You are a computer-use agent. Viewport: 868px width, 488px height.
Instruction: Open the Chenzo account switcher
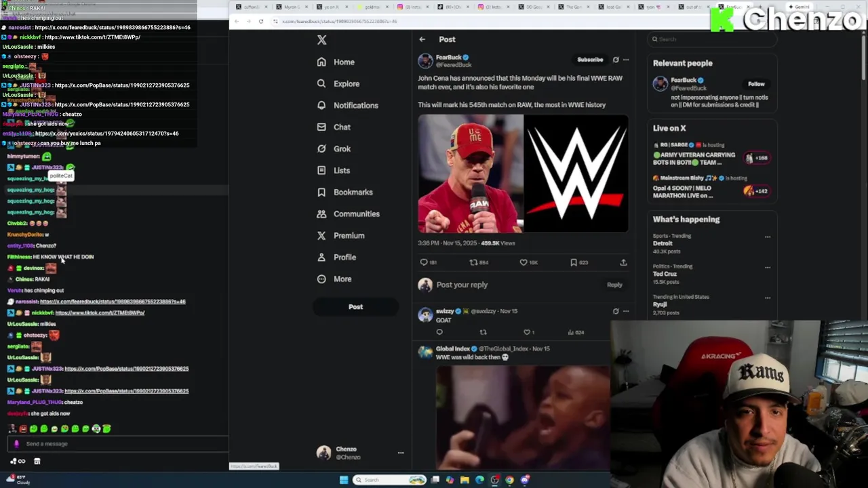click(361, 453)
